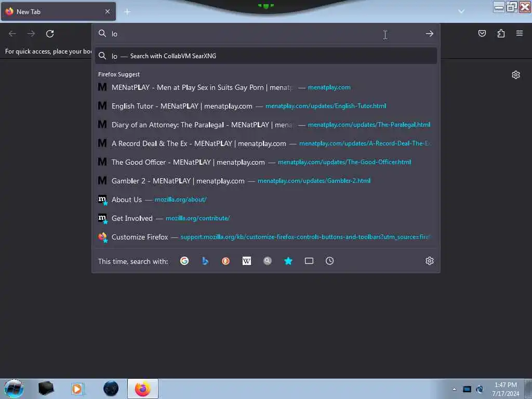Viewport: 532px width, 399px height.
Task: Open the Get Involved mozilla.org suggestion
Action: pyautogui.click(x=266, y=218)
